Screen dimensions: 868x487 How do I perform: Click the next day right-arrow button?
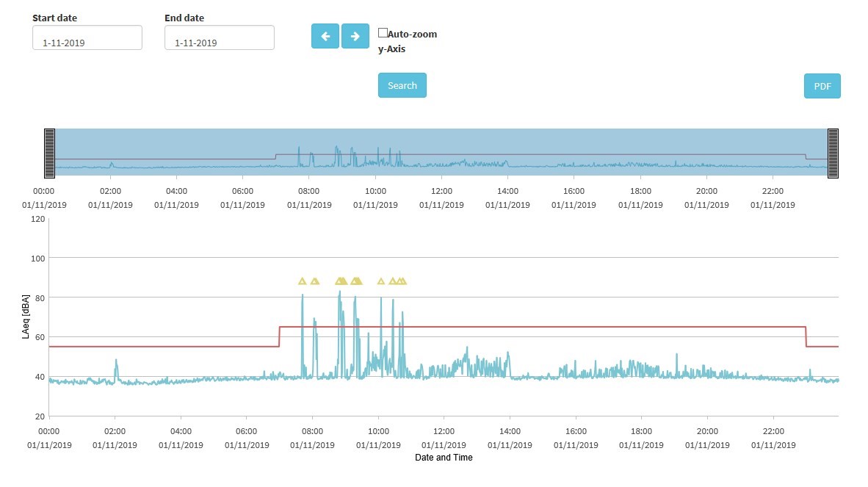pyautogui.click(x=355, y=36)
